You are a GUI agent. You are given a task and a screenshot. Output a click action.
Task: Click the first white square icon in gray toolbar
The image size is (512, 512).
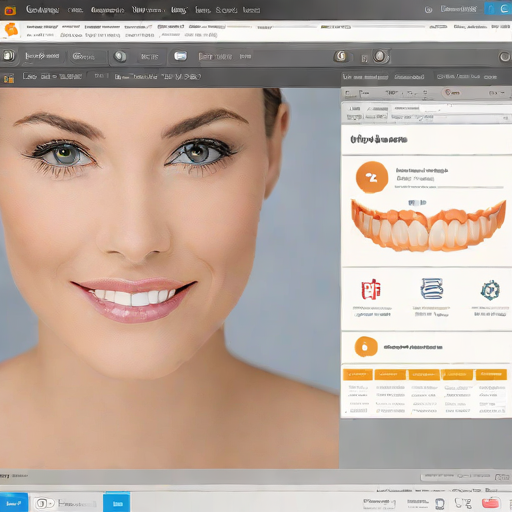coord(9,56)
